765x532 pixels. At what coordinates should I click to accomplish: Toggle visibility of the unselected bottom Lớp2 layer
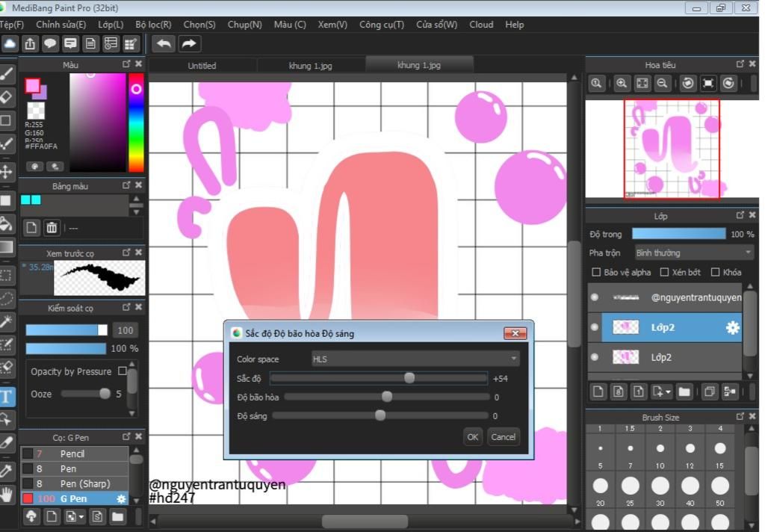[594, 357]
